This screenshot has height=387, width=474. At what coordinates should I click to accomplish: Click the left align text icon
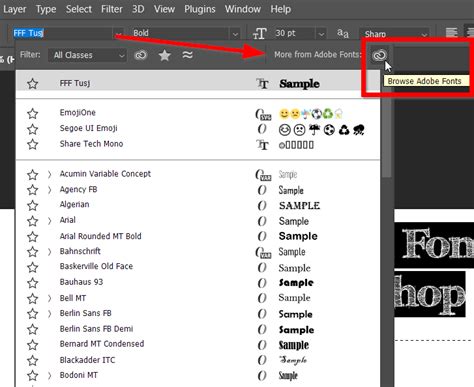coord(451,33)
